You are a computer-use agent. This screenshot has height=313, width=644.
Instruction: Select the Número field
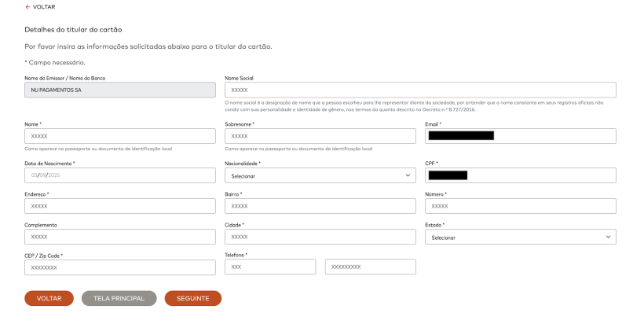pos(521,206)
